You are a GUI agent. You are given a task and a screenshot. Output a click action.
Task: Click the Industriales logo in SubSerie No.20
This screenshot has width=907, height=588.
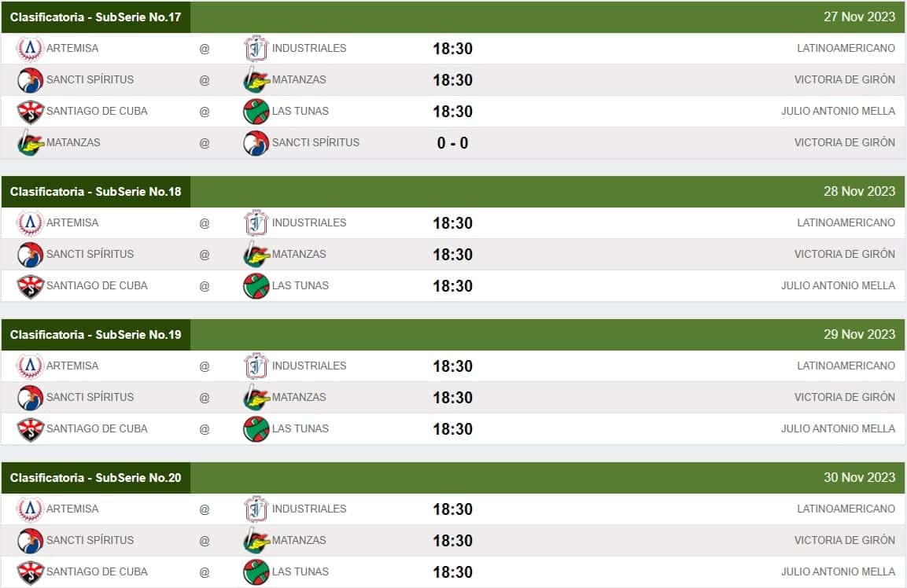pyautogui.click(x=256, y=509)
